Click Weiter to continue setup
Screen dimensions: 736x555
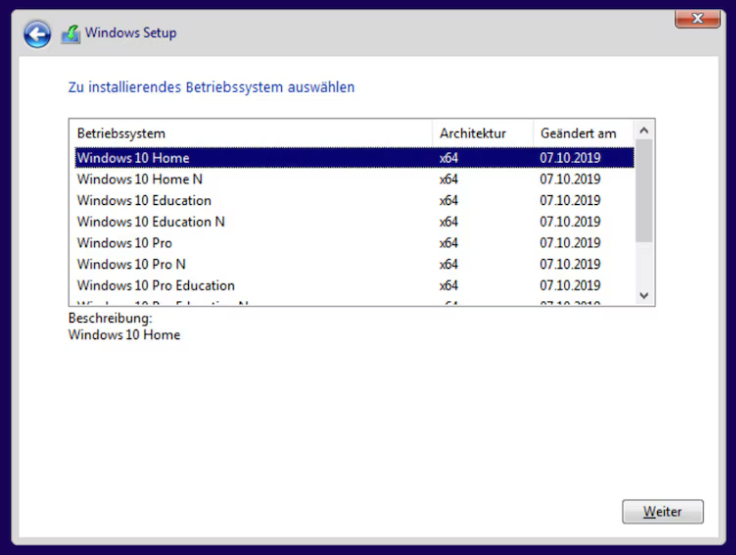[x=663, y=511]
